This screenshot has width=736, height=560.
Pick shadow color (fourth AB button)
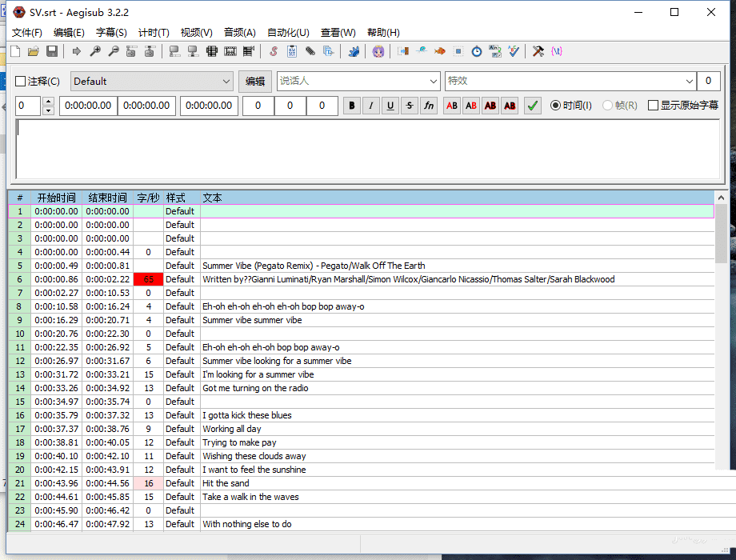click(510, 106)
